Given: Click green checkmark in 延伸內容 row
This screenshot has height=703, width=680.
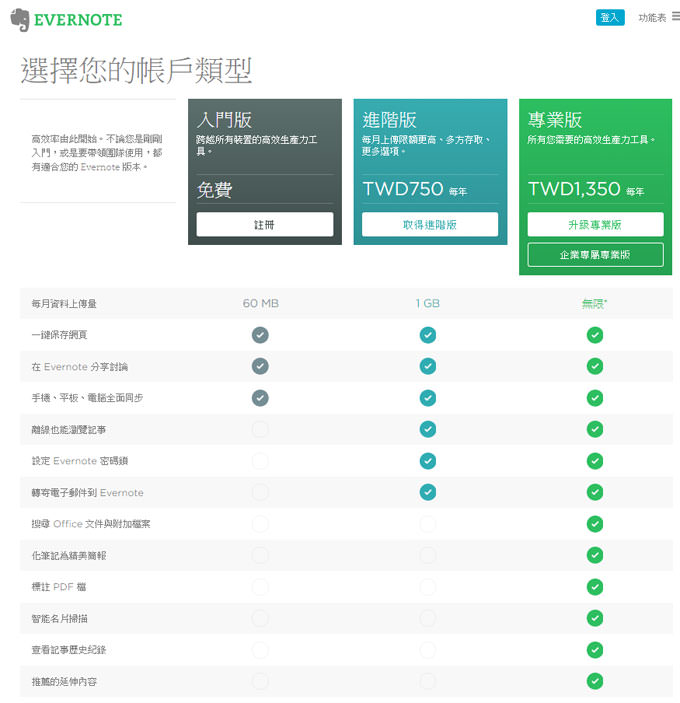Looking at the screenshot, I should click(x=595, y=681).
